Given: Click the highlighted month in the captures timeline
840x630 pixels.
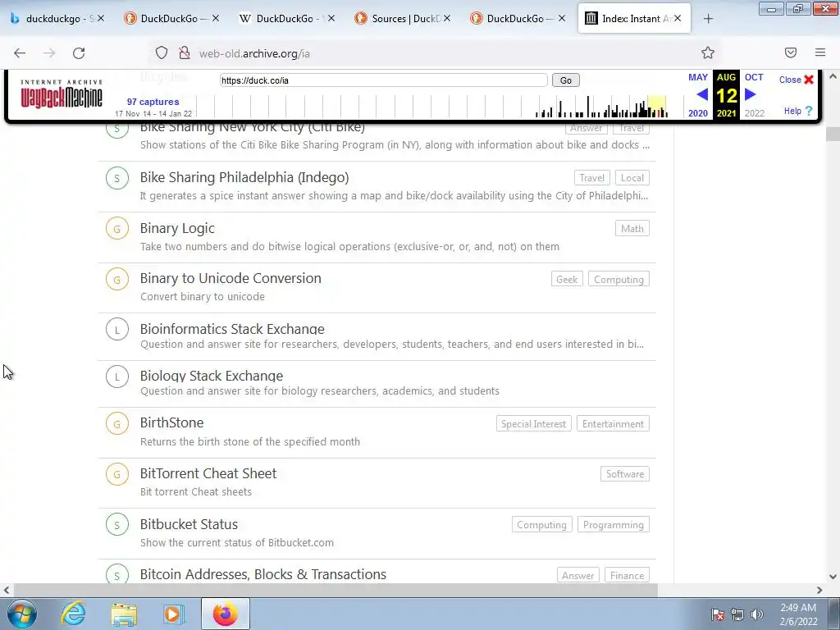Looking at the screenshot, I should 657,106.
